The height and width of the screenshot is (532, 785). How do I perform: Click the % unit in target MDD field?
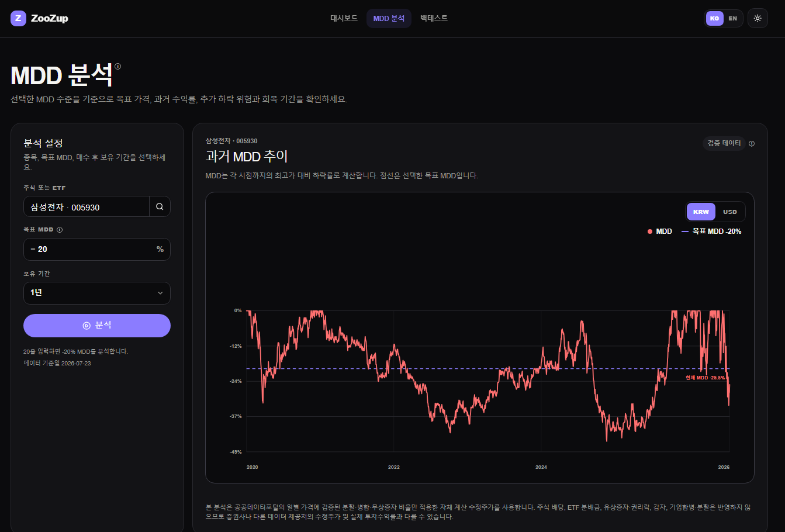pyautogui.click(x=160, y=249)
